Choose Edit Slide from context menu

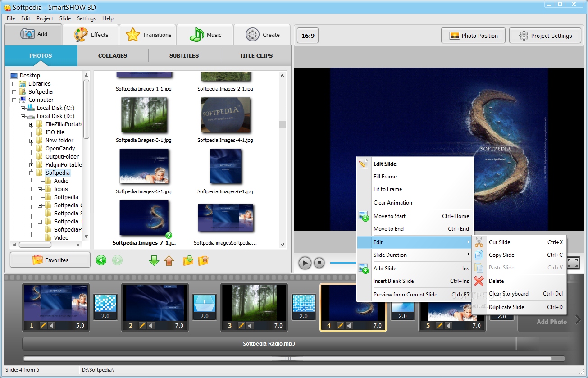[415, 164]
